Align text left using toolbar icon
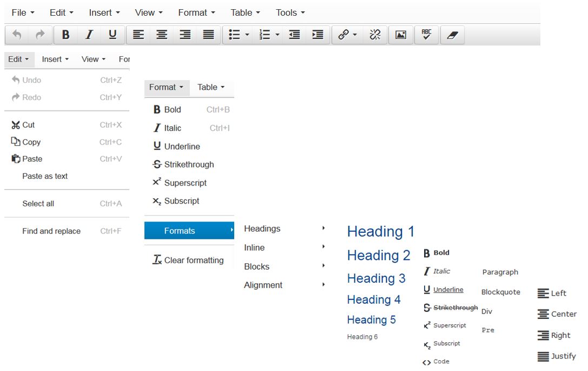 click(138, 35)
